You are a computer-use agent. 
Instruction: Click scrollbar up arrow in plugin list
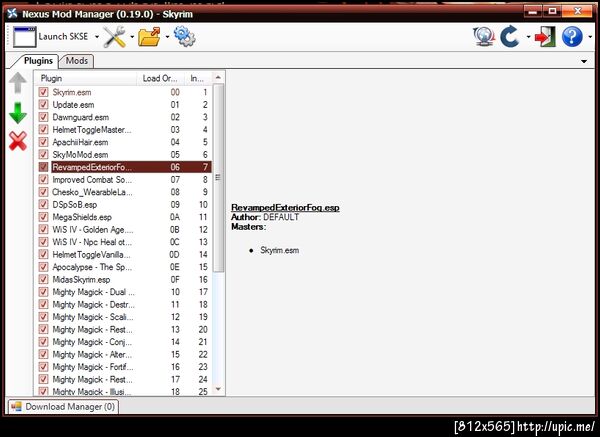click(218, 77)
